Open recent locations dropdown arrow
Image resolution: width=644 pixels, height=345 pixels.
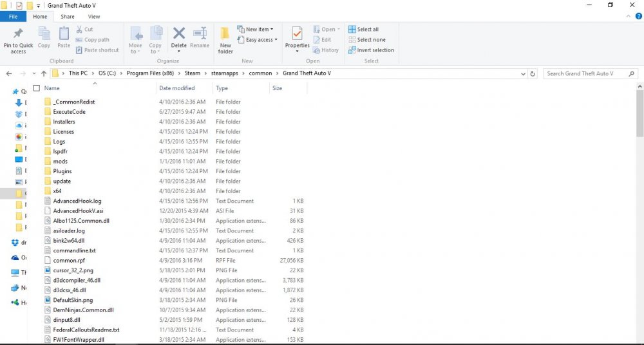[33, 73]
